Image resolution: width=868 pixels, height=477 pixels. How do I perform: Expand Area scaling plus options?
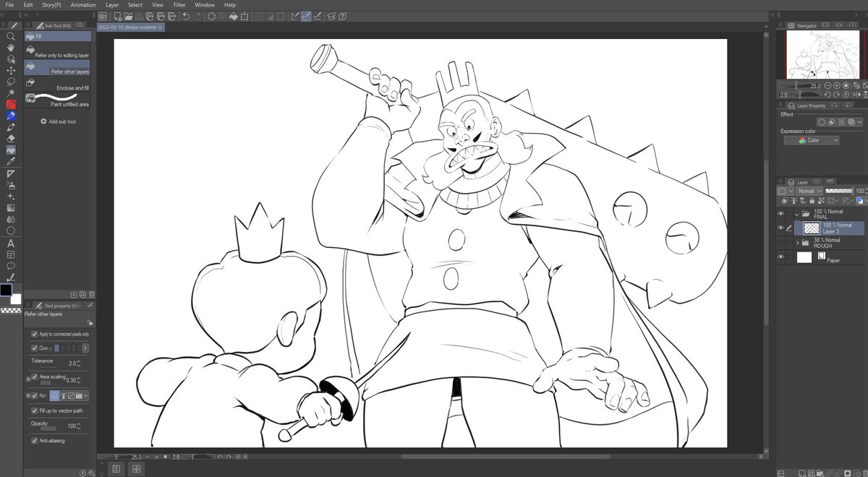[28, 378]
